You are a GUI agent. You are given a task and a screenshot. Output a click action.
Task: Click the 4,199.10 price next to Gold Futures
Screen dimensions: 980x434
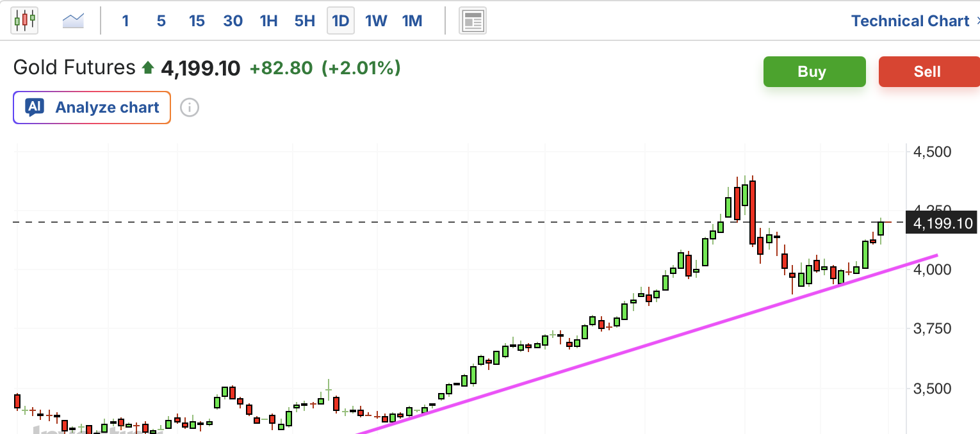[200, 68]
